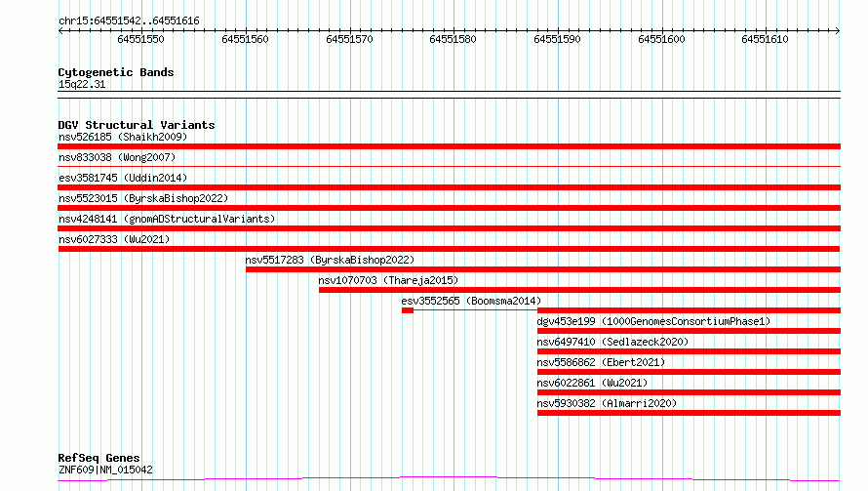The image size is (868, 491).
Task: Click the nsv526185 (Shaikh2009) variant label
Action: click(123, 137)
